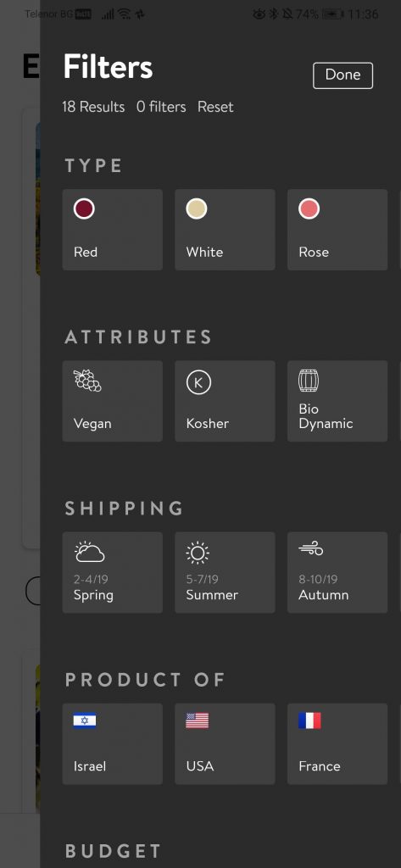Choose the Bio Dynamic barrel icon

tap(309, 381)
